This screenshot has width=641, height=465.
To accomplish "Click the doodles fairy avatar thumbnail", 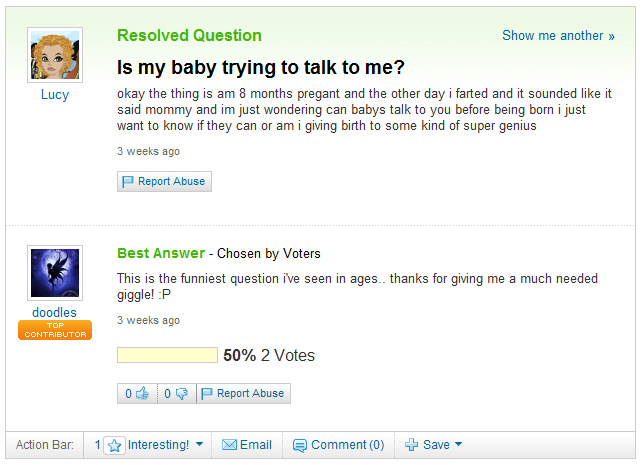I will 55,273.
